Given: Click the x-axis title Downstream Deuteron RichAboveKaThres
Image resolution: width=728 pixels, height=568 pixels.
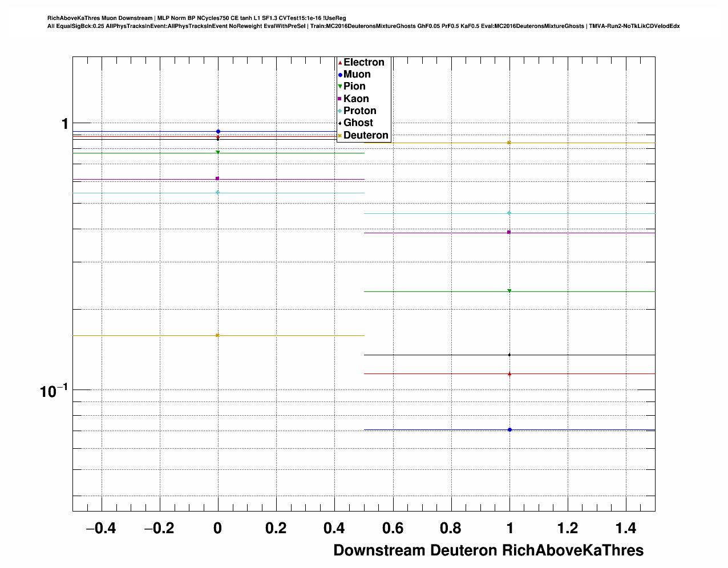Looking at the screenshot, I should (488, 550).
